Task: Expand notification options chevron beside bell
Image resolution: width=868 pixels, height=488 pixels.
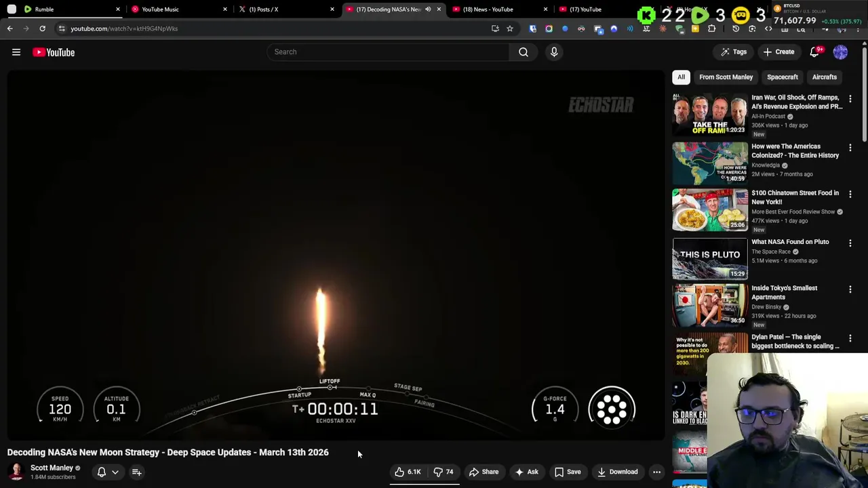Action: [x=115, y=472]
